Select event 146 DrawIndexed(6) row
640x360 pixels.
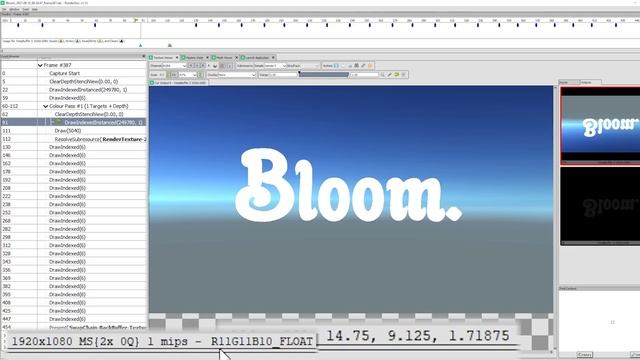tap(73, 155)
